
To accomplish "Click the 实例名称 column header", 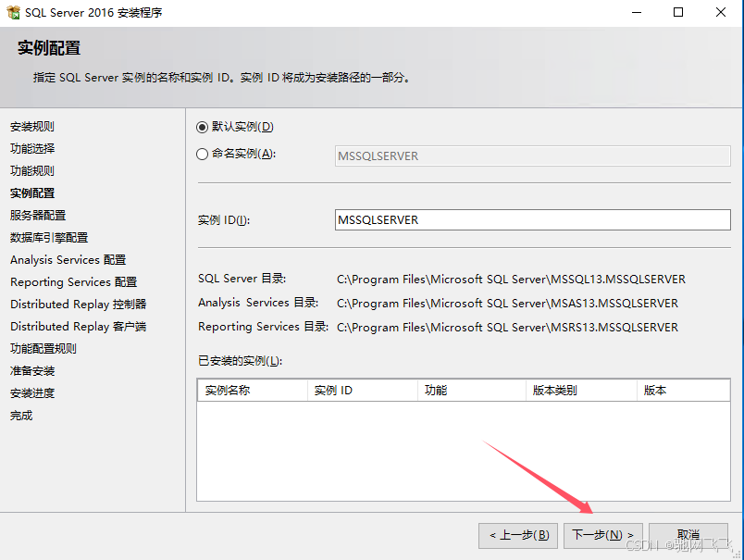I will point(253,391).
